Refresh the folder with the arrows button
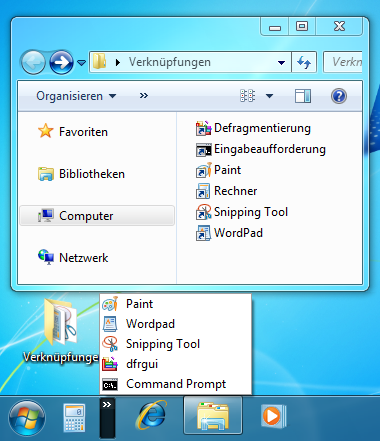This screenshot has height=441, width=380. [x=304, y=62]
